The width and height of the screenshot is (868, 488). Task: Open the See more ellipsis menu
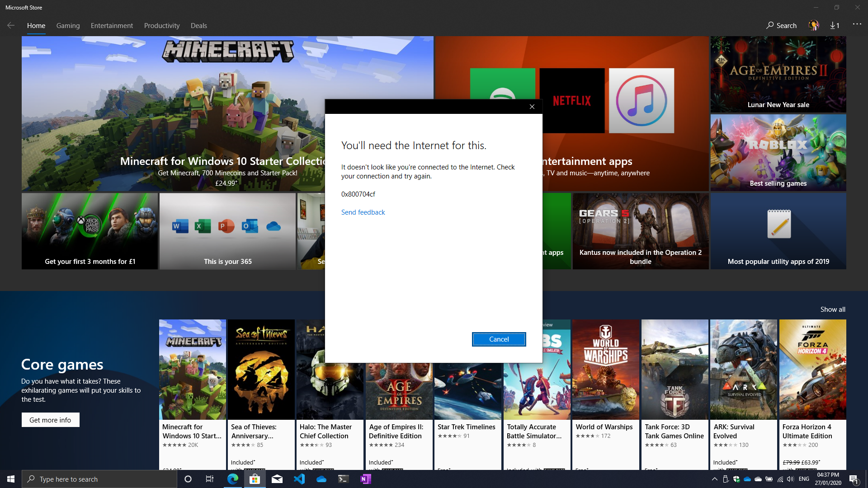point(857,24)
